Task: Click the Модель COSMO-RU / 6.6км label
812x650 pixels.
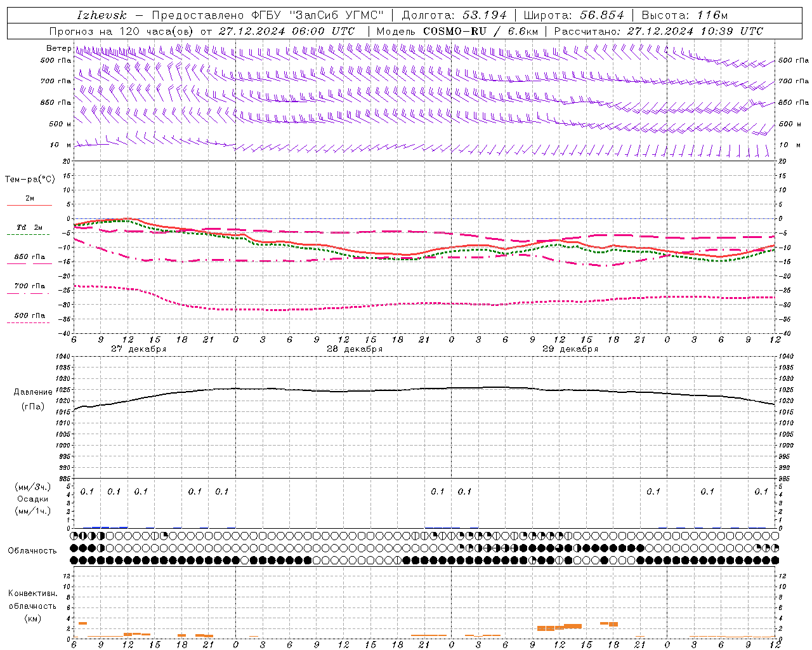Action: click(x=457, y=31)
